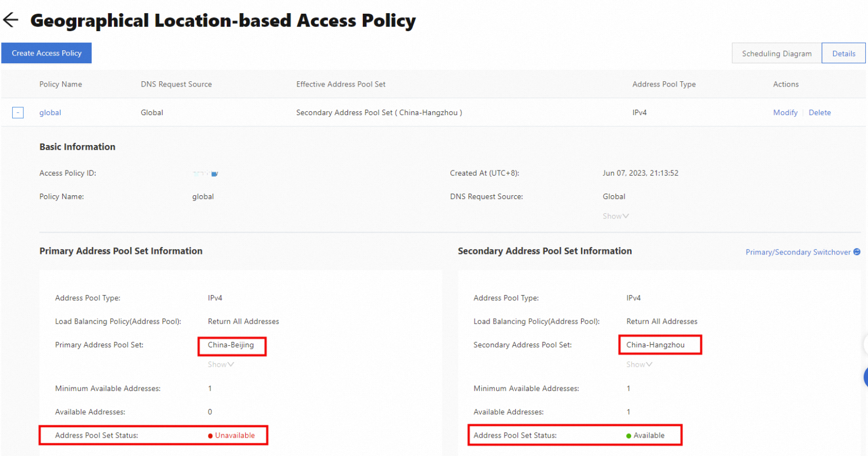Viewport: 868px width, 456px height.
Task: Click Modify for the global policy
Action: [785, 112]
